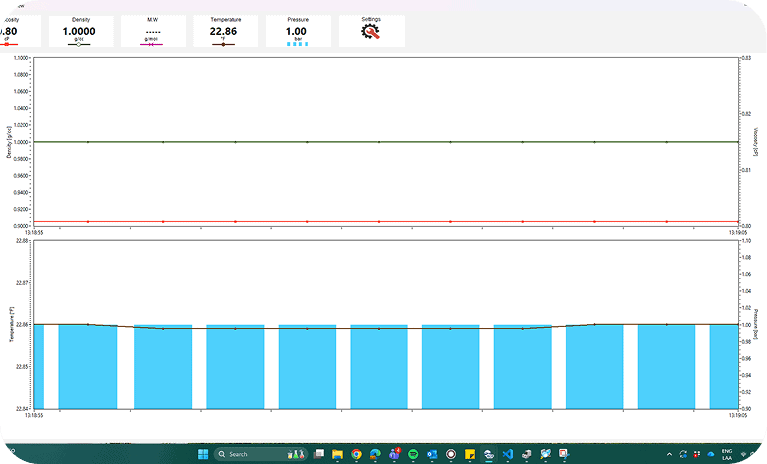
Task: Open Microsoft Teams in the taskbar
Action: point(395,454)
